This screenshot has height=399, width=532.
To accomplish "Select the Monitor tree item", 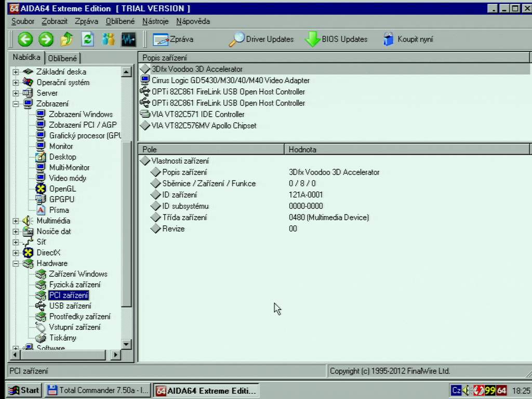I will point(61,146).
